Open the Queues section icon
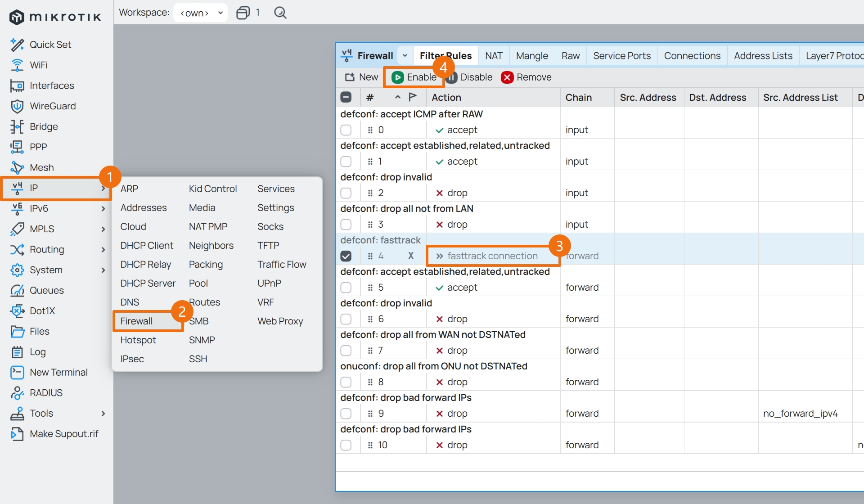The image size is (864, 504). (17, 290)
